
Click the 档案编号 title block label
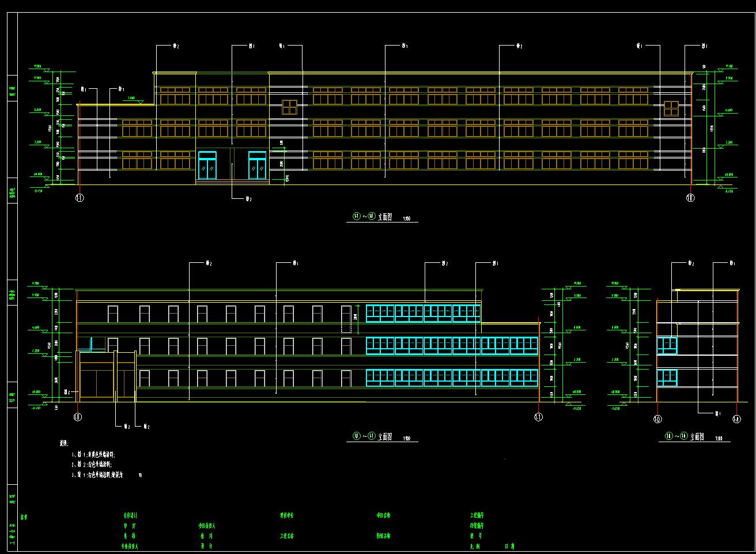point(477,526)
